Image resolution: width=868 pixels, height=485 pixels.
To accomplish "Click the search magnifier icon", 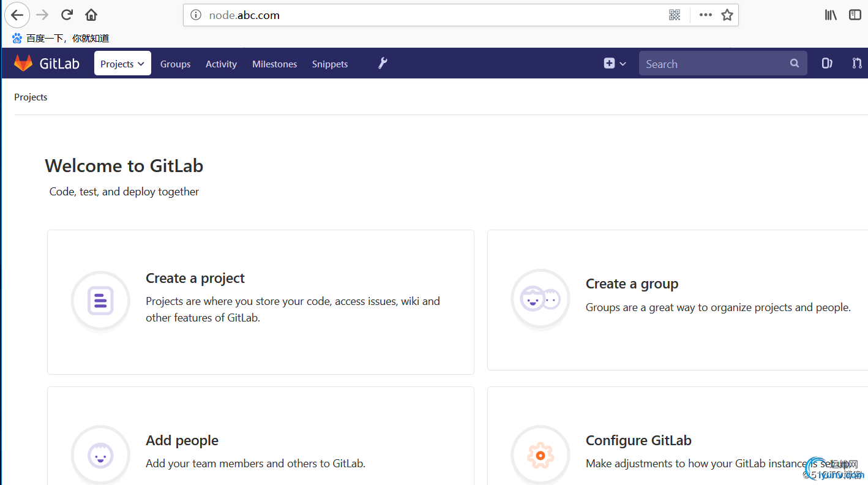I will (x=795, y=63).
